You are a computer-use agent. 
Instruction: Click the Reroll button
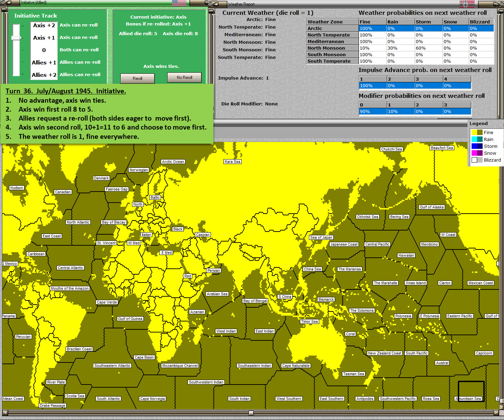click(138, 79)
